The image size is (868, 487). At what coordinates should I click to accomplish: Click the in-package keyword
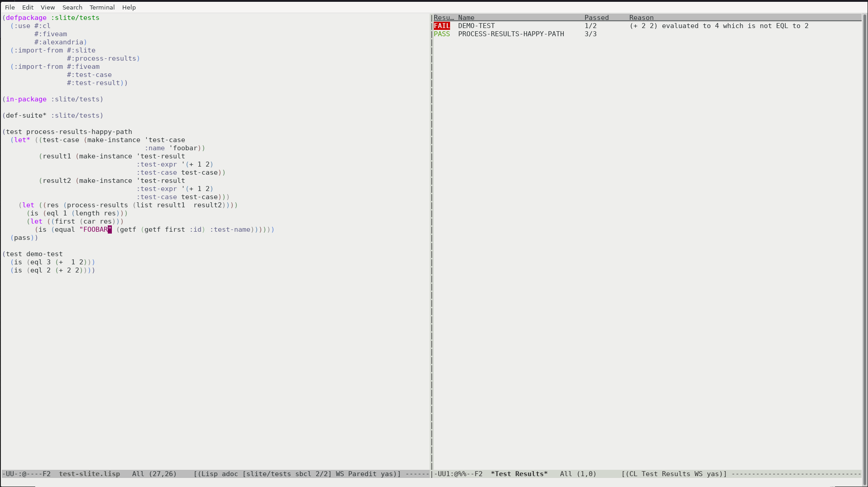coord(26,99)
